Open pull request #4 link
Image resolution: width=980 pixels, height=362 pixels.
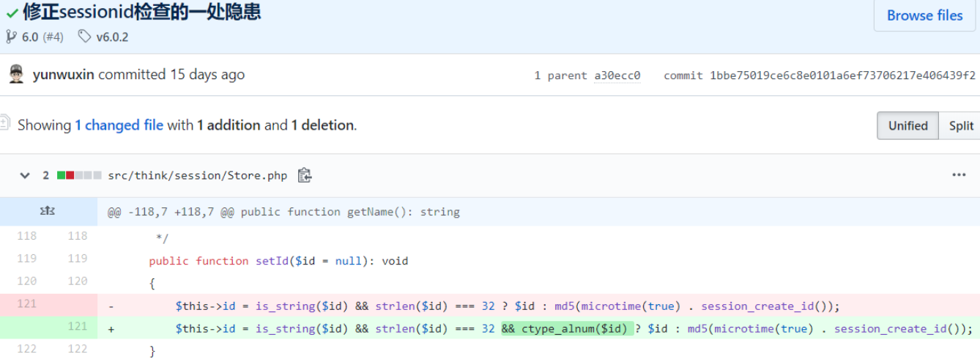[53, 37]
